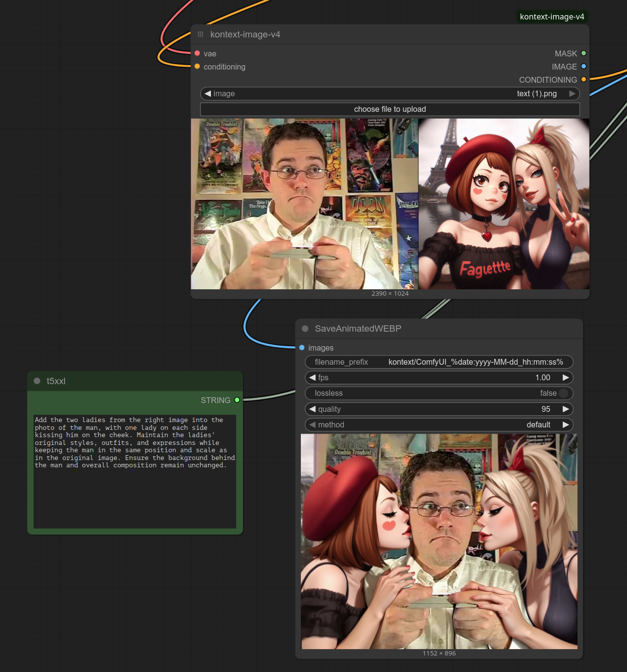Collapse the SaveAnimatedWEBP node via its title dot
The width and height of the screenshot is (627, 672).
[305, 329]
